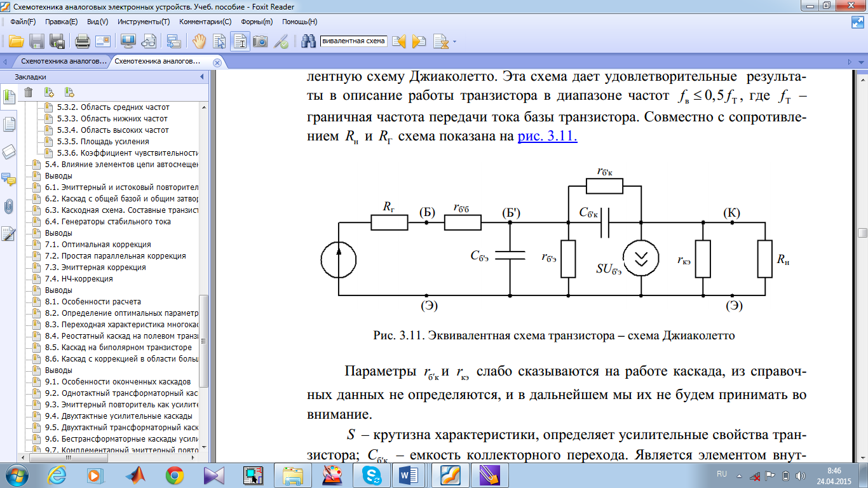This screenshot has width=868, height=488.
Task: Open the Инструменты menu
Action: pyautogui.click(x=144, y=22)
